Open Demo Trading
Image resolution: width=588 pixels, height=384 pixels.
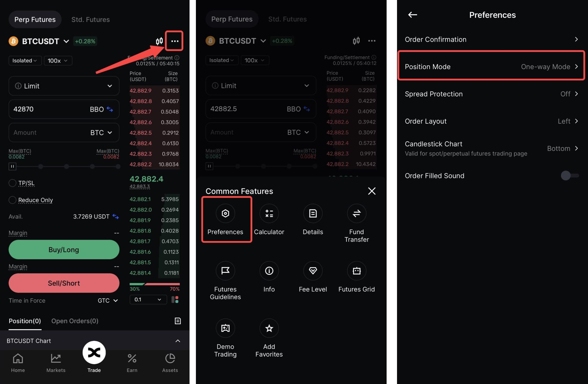click(x=225, y=328)
